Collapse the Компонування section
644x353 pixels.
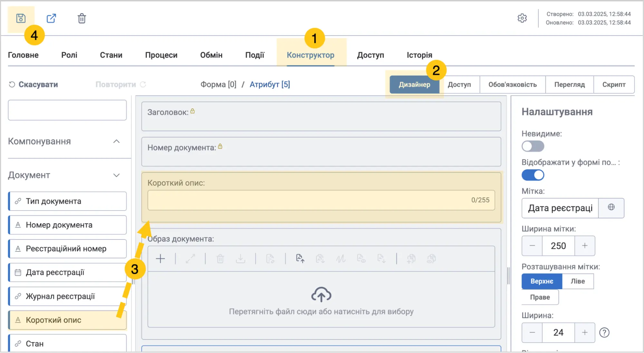(x=117, y=142)
